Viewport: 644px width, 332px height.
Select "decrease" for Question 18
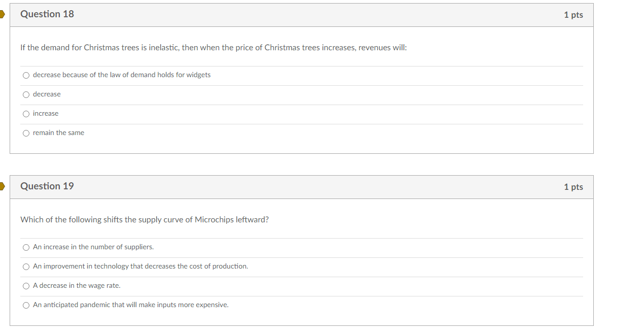point(26,94)
